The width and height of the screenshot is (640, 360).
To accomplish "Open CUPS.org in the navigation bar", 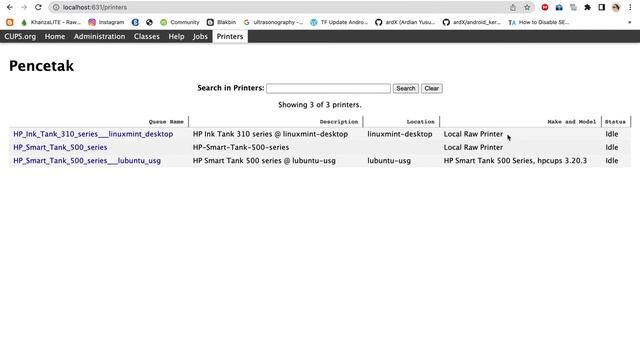I will coord(20,36).
